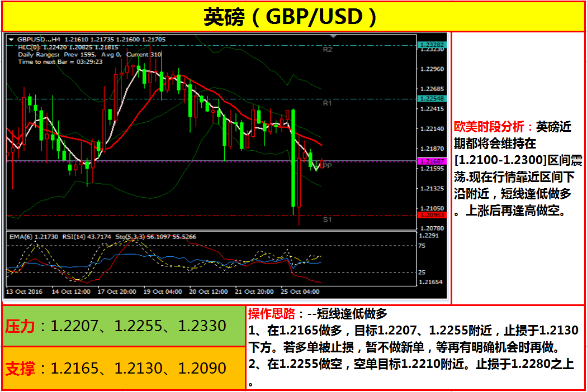Click the 75 level on indicator scale
The width and height of the screenshot is (587, 392).
click(x=422, y=246)
